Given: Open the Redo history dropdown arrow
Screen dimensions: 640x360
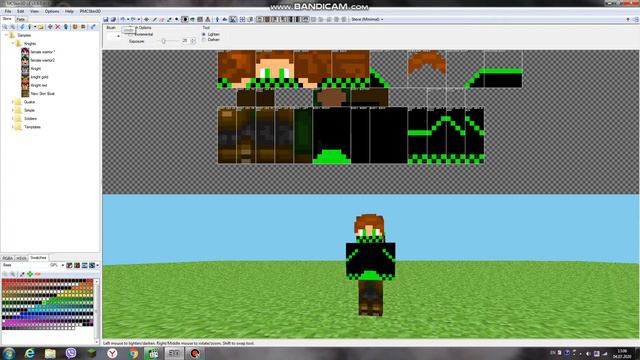Looking at the screenshot, I should click(x=138, y=19).
